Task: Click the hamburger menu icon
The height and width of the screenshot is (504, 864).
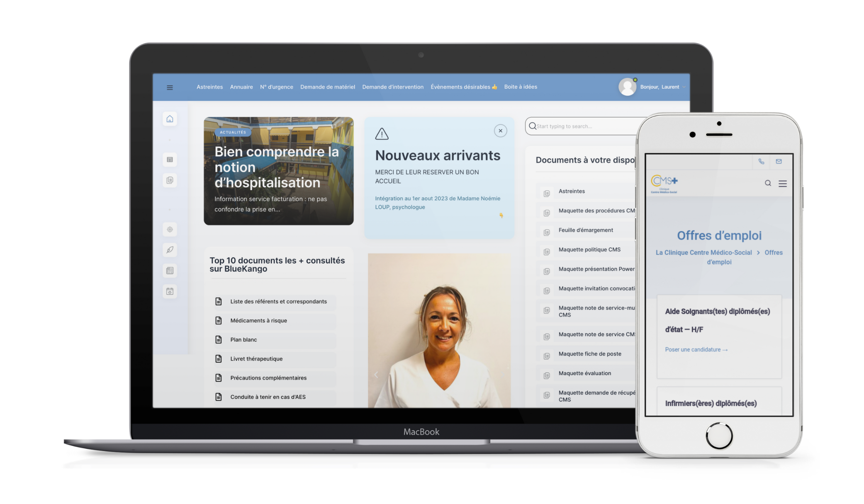Action: click(x=170, y=87)
